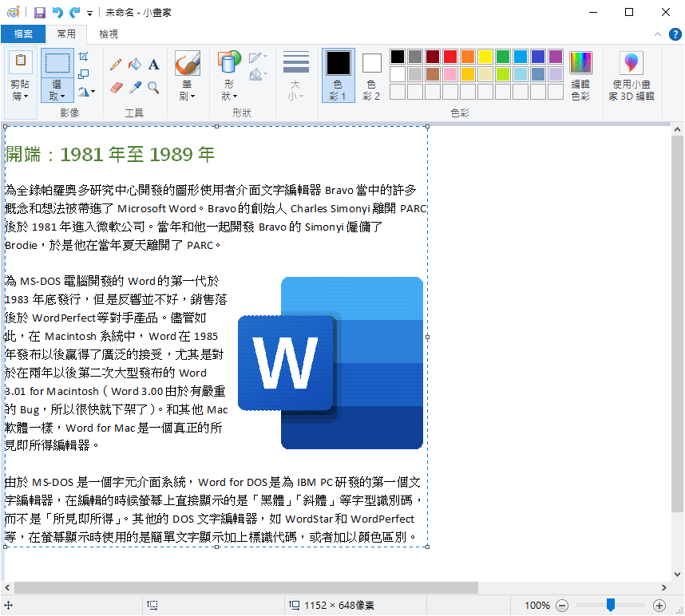Pick the red color swatch
The height and width of the screenshot is (616, 685).
click(450, 57)
